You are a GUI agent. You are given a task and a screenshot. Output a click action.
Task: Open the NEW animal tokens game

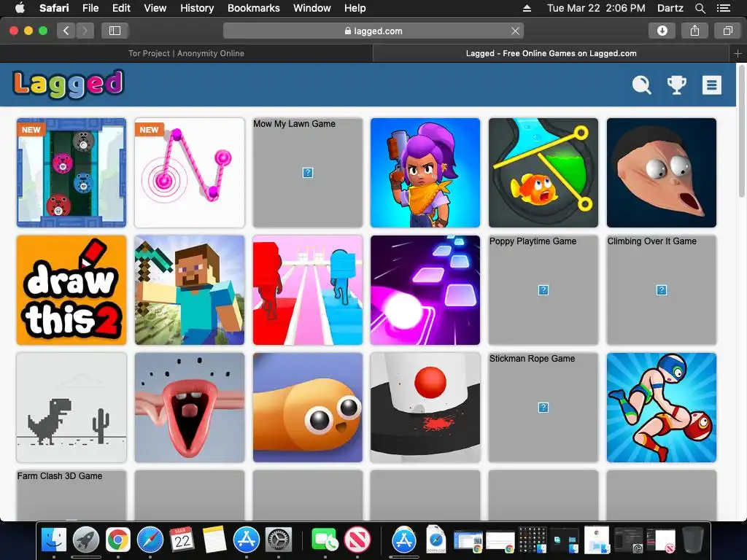click(71, 172)
